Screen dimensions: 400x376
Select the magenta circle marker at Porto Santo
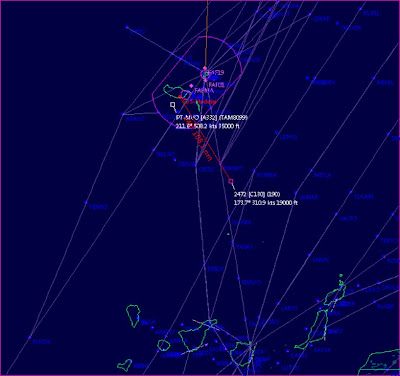pos(205,74)
